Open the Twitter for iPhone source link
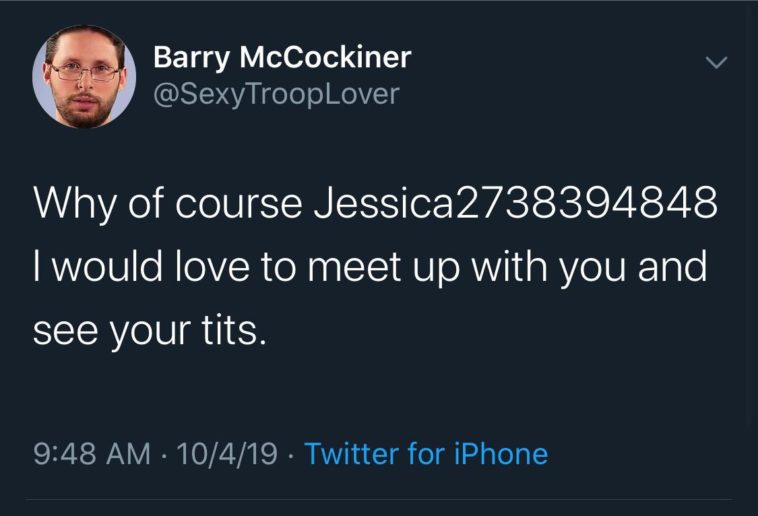 click(425, 454)
